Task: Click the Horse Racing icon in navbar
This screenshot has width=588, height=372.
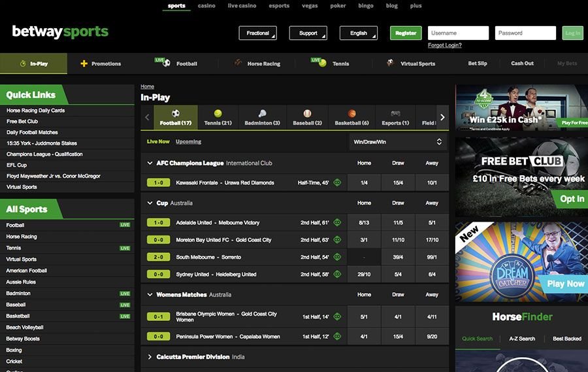Action: [238, 63]
